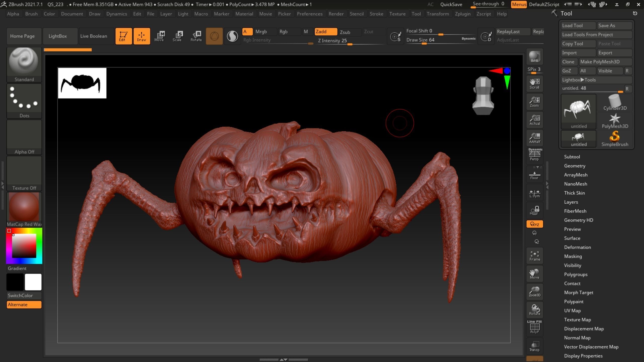The width and height of the screenshot is (644, 362).
Task: Toggle XYZ rotation mode
Action: pyautogui.click(x=535, y=224)
